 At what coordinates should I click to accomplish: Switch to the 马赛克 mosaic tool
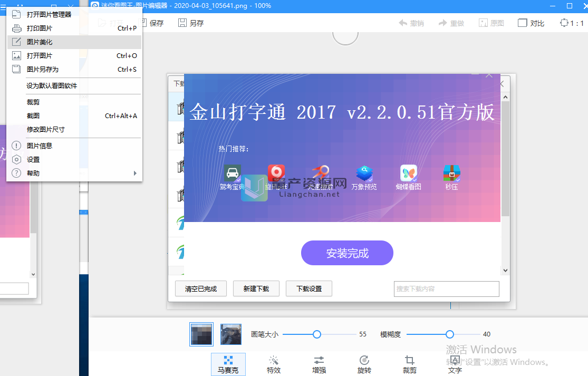tap(228, 364)
